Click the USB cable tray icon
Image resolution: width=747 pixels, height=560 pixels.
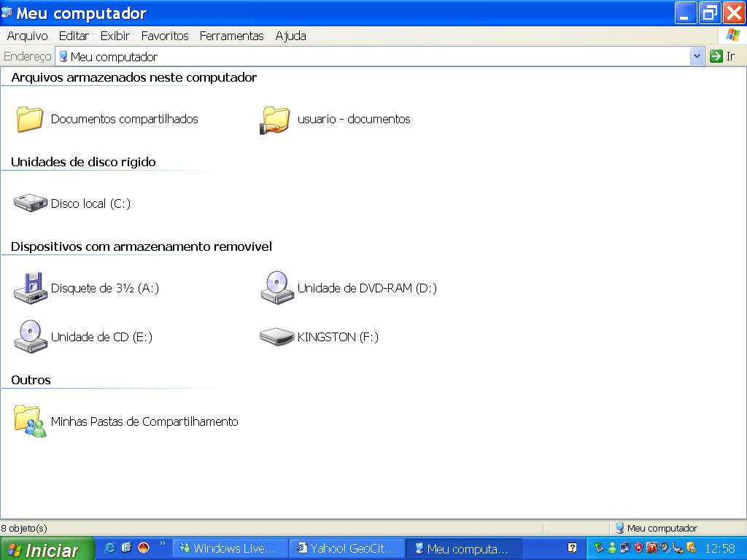click(x=678, y=548)
